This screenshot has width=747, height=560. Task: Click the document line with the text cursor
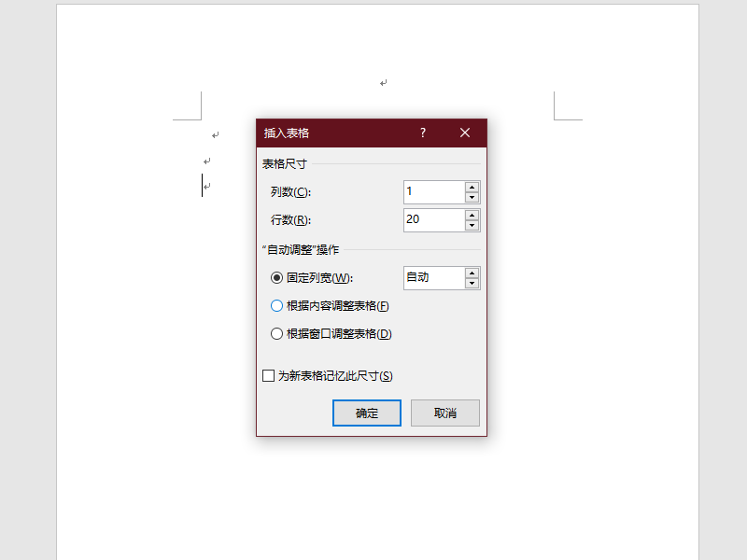(x=206, y=186)
